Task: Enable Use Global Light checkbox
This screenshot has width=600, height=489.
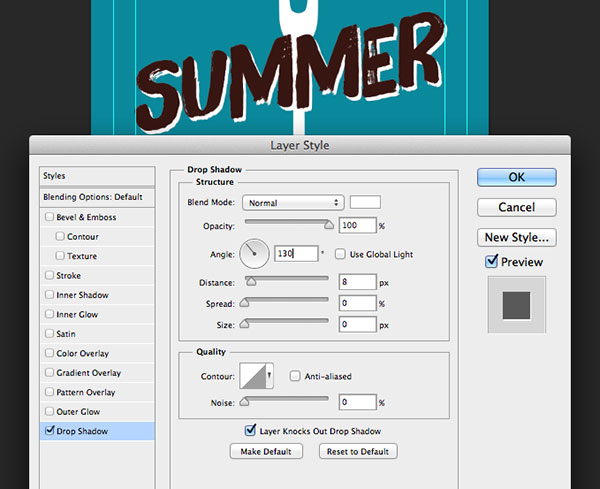Action: [340, 254]
